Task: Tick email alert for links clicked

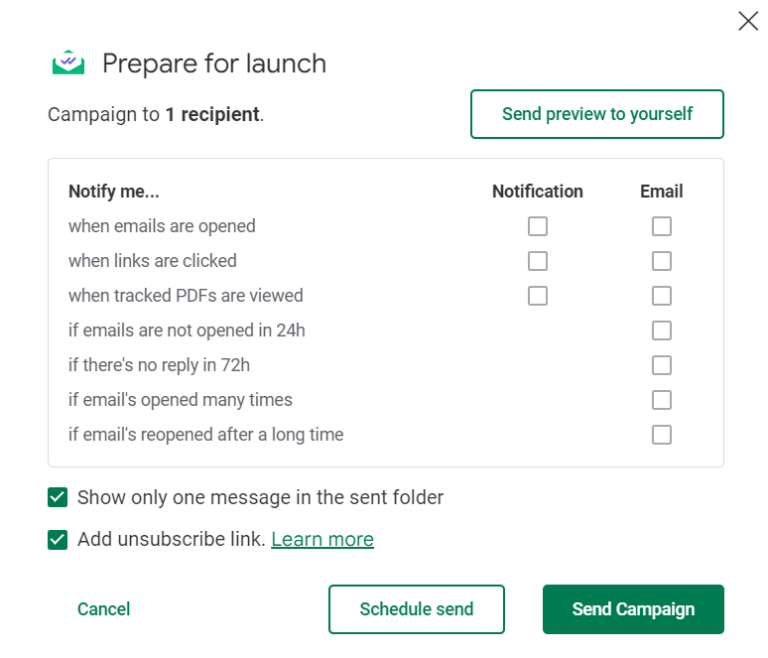Action: coord(661,261)
